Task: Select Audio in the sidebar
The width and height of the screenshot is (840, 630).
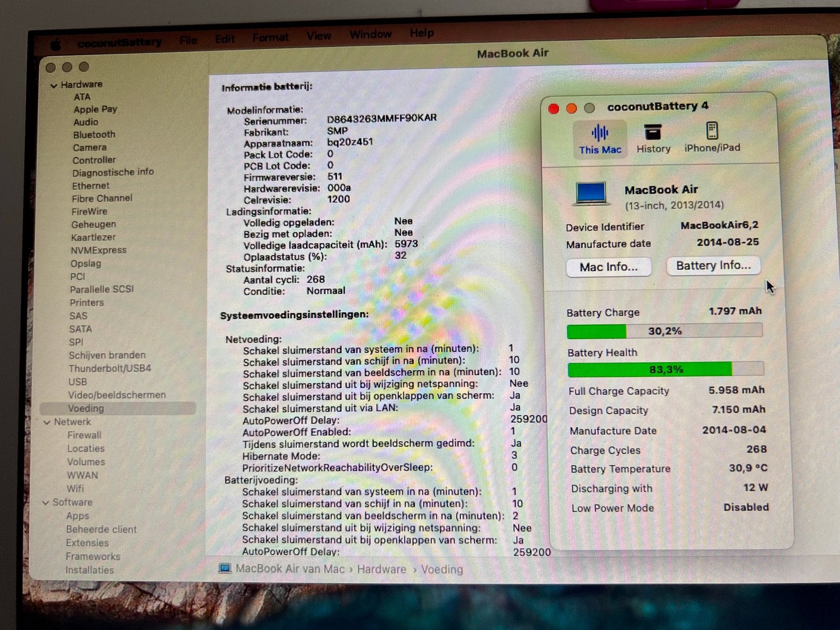Action: tap(86, 122)
